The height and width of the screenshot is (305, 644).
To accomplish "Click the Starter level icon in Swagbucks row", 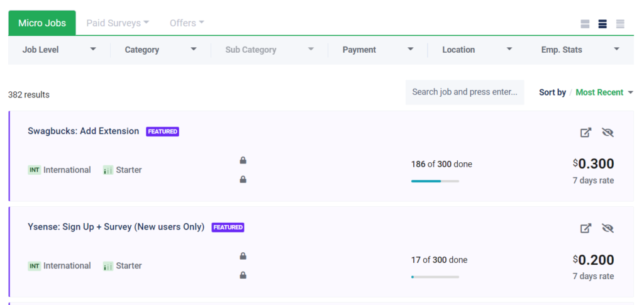I will [108, 170].
